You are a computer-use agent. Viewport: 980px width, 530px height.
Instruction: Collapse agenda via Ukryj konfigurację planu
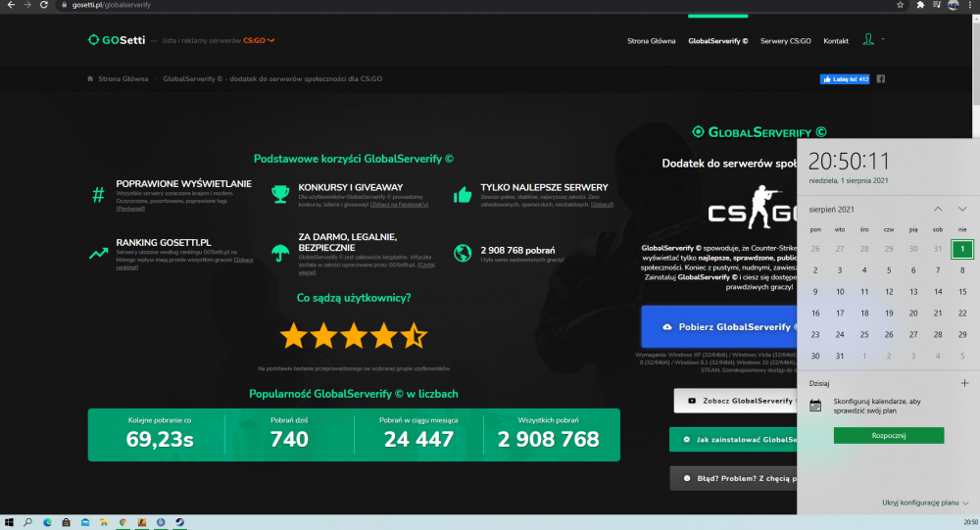tap(925, 503)
